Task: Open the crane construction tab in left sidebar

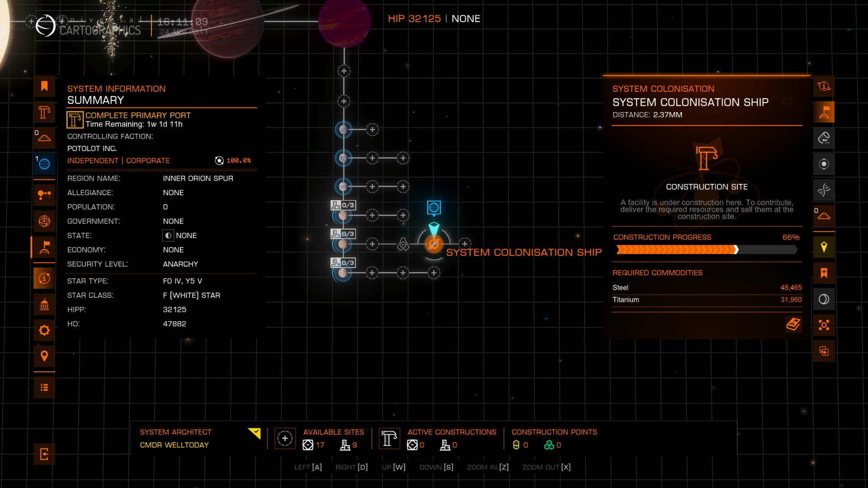Action: tap(44, 112)
